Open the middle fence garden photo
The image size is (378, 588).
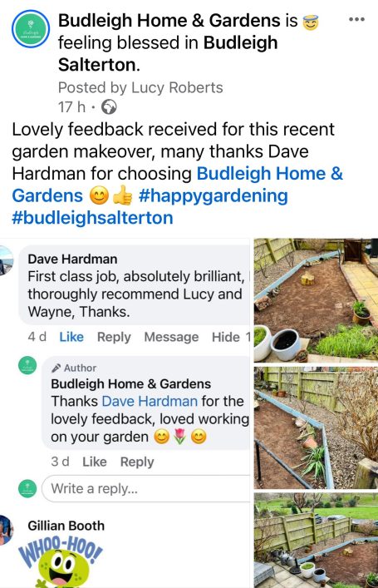[x=316, y=427]
